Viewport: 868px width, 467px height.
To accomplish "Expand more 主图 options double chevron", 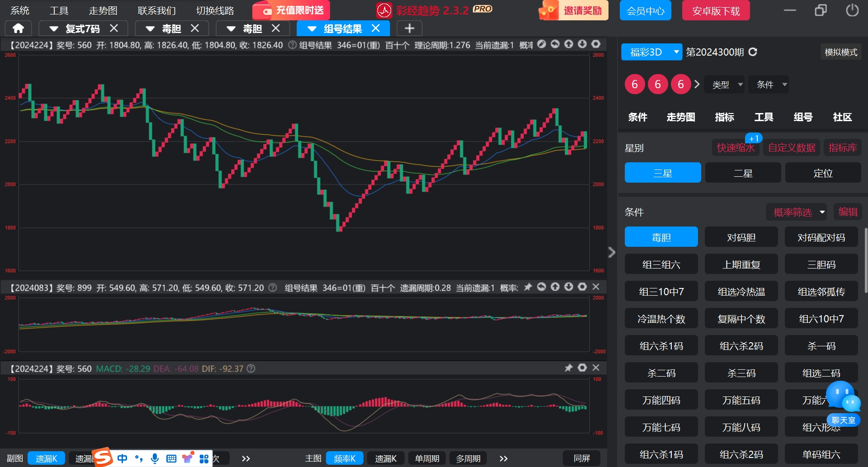I will tap(504, 458).
